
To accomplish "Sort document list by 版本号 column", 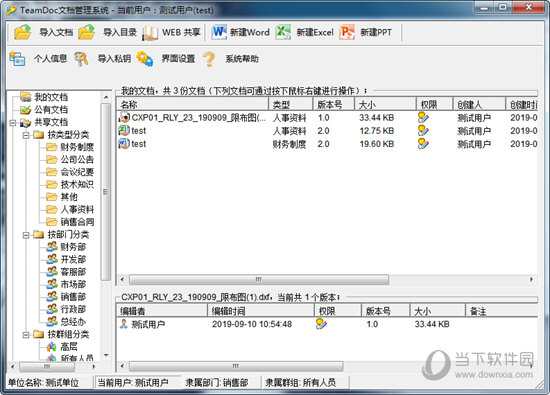I will [334, 104].
